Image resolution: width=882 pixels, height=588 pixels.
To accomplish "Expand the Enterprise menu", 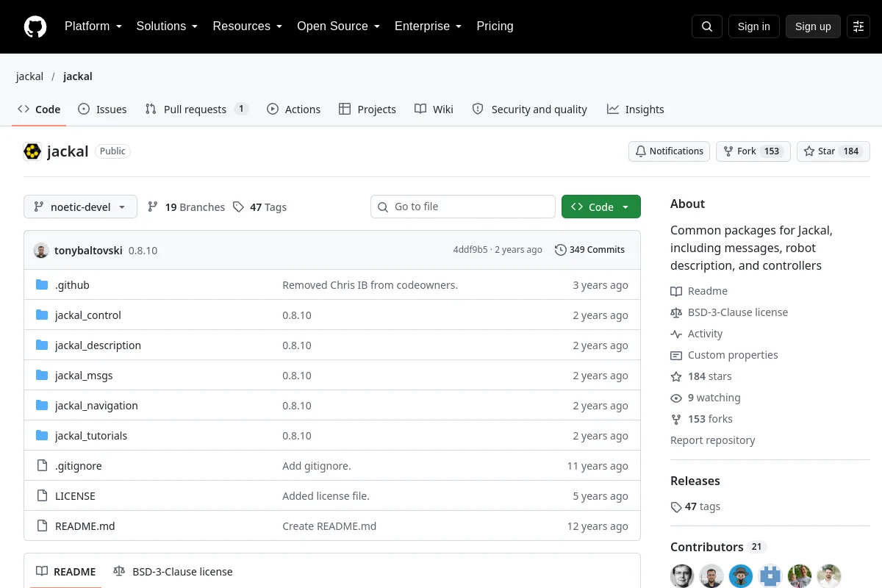I will click(x=428, y=26).
